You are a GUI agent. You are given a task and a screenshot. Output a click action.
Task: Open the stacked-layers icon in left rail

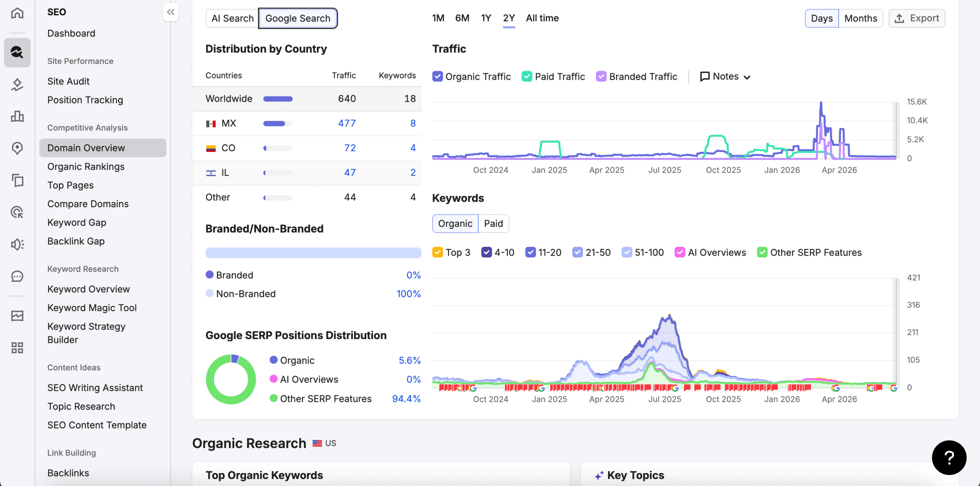tap(17, 85)
